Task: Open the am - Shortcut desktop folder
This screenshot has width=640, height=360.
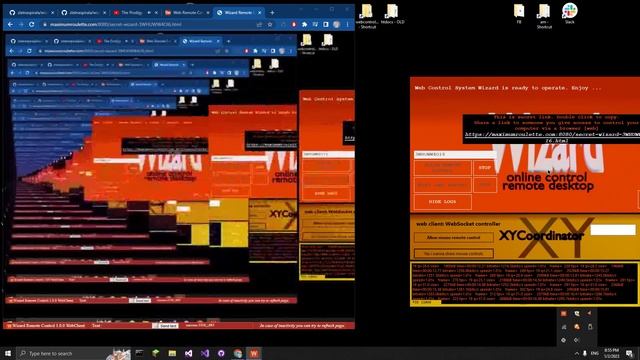Action: coord(544,16)
